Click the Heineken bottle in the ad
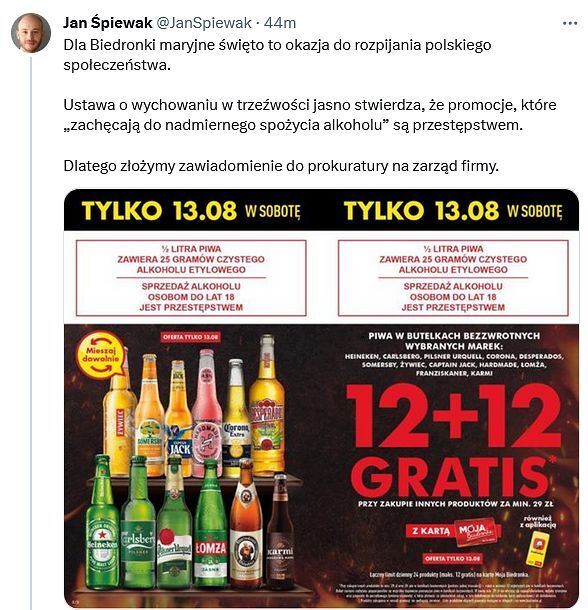 coord(102,522)
